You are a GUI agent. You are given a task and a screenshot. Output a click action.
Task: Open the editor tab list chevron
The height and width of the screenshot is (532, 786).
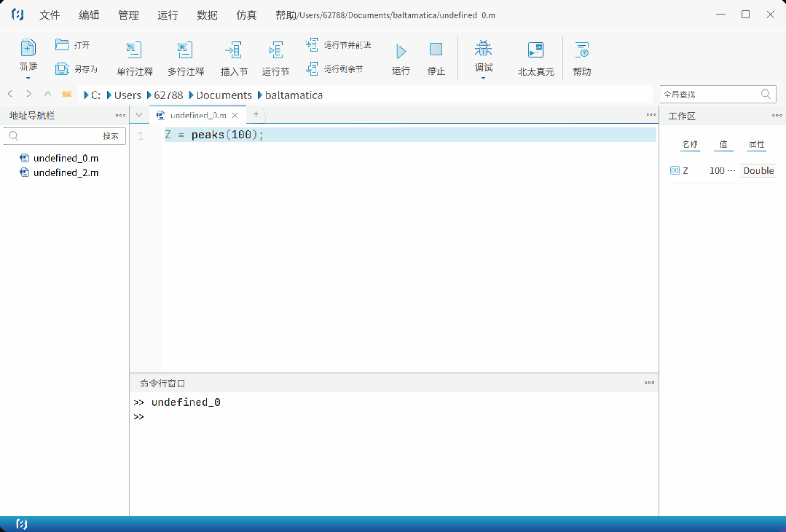point(139,115)
